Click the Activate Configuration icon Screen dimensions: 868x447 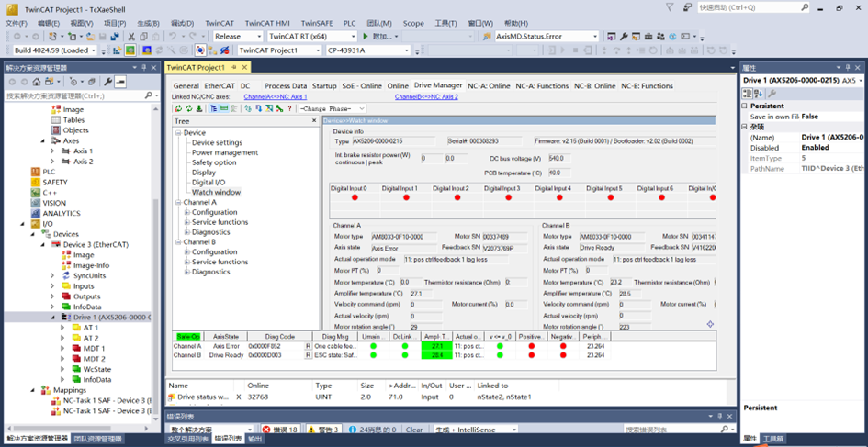pyautogui.click(x=118, y=50)
